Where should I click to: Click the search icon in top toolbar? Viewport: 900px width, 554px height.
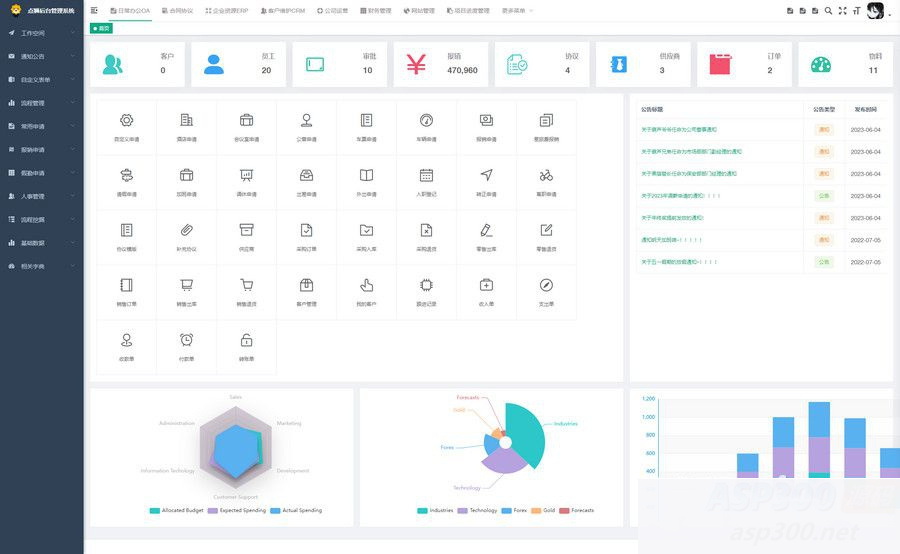click(828, 11)
